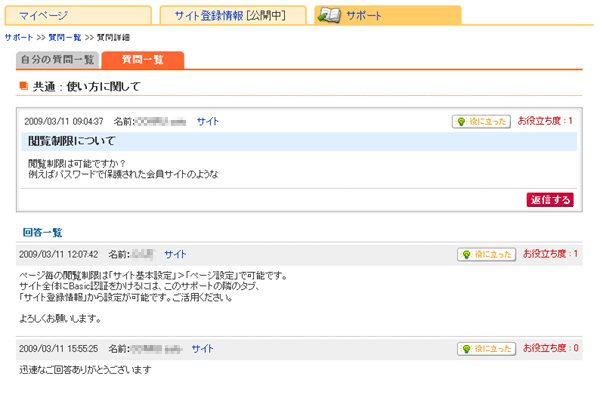Select the サポート tab
Screen dimensions: 600x398
(388, 15)
